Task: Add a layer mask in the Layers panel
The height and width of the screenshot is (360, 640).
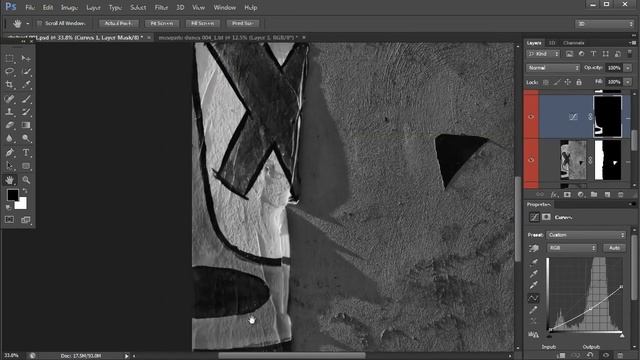Action: tap(567, 195)
